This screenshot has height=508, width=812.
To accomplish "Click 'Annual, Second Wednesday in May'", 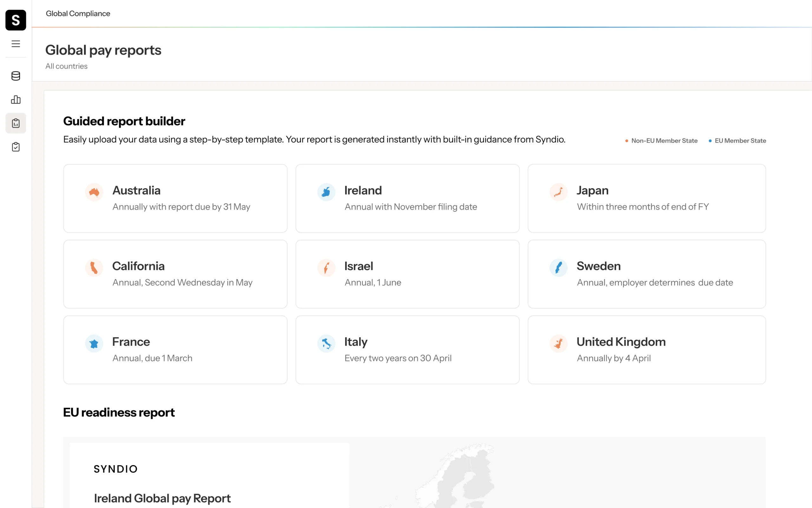I will pos(182,282).
